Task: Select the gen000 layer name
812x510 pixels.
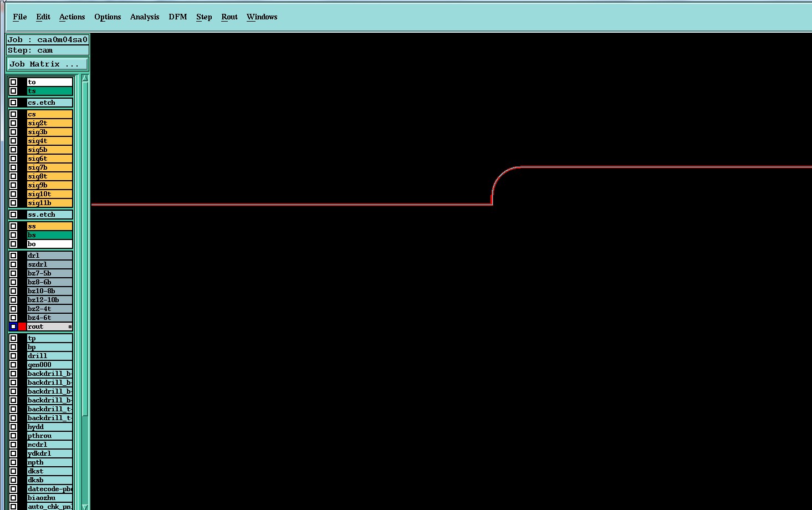Action: coord(50,365)
